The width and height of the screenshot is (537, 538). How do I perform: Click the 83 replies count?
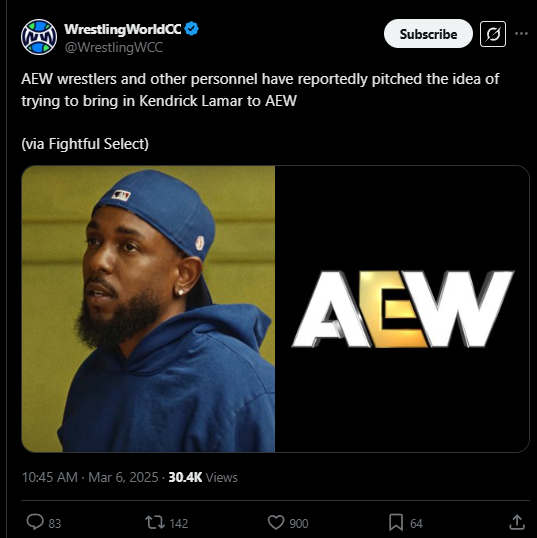click(55, 524)
